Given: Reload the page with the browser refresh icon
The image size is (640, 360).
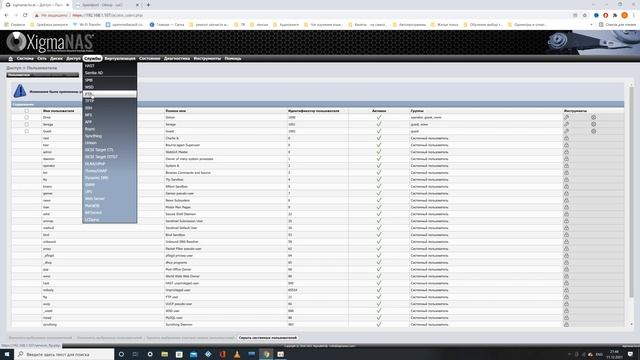Looking at the screenshot, I should tap(25, 15).
